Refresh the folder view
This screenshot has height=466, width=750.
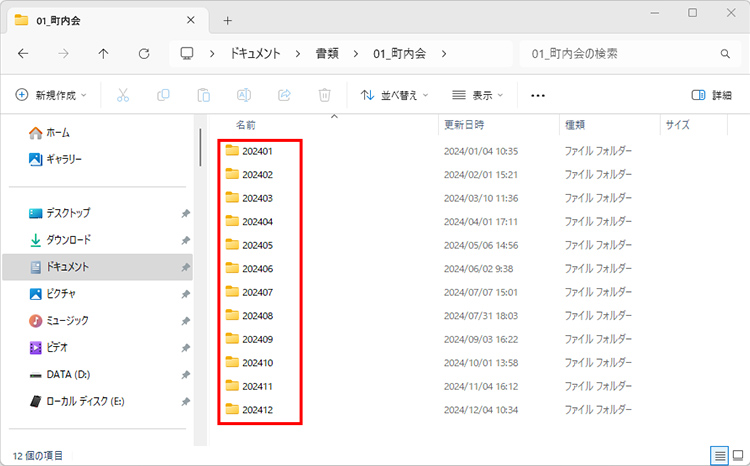tap(144, 54)
